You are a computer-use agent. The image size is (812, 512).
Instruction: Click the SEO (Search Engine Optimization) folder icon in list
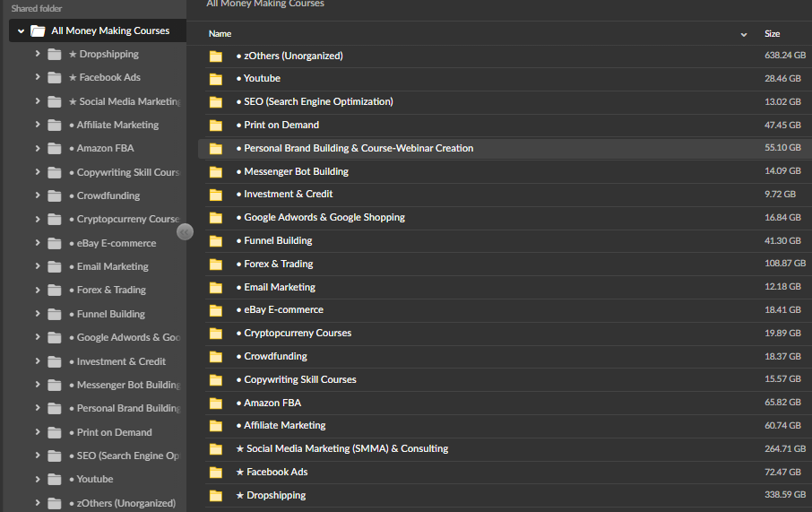click(x=216, y=102)
